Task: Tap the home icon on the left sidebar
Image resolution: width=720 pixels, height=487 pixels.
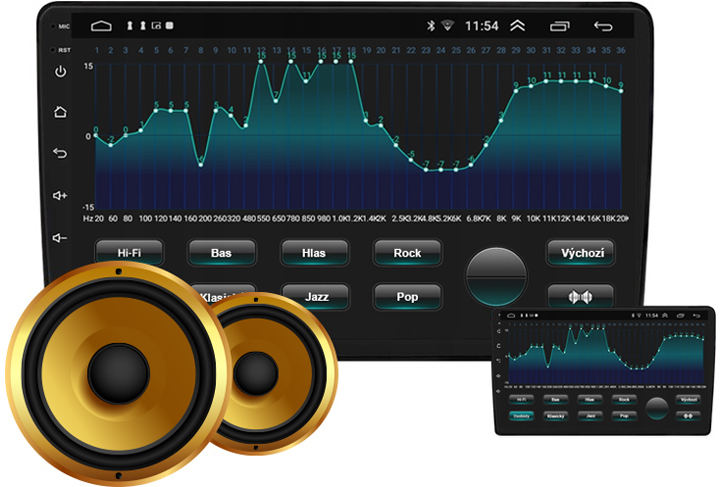Action: [60, 112]
